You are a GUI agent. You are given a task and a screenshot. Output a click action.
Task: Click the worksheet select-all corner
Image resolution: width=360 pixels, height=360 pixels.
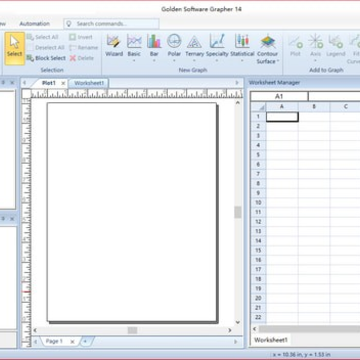259,107
